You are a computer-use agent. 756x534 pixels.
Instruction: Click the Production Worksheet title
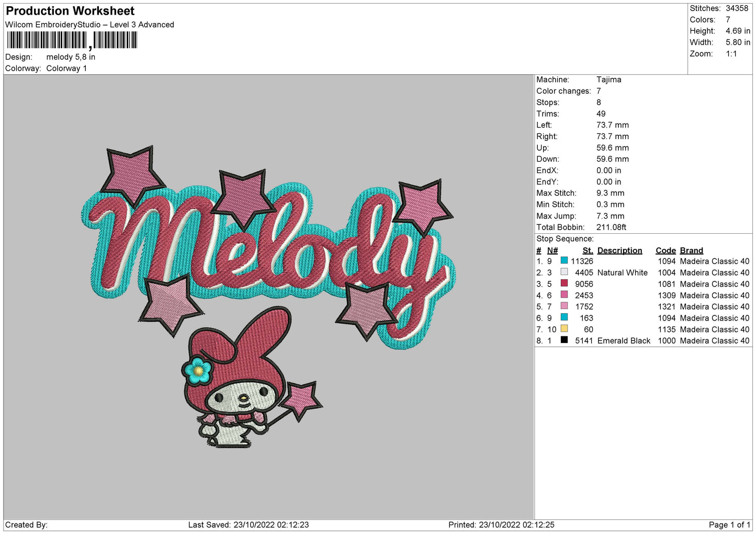tap(70, 11)
